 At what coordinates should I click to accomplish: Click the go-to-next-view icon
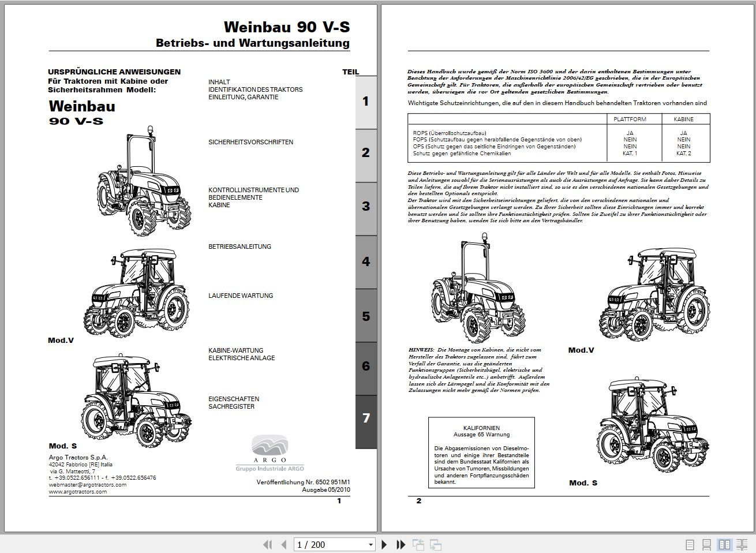click(436, 544)
